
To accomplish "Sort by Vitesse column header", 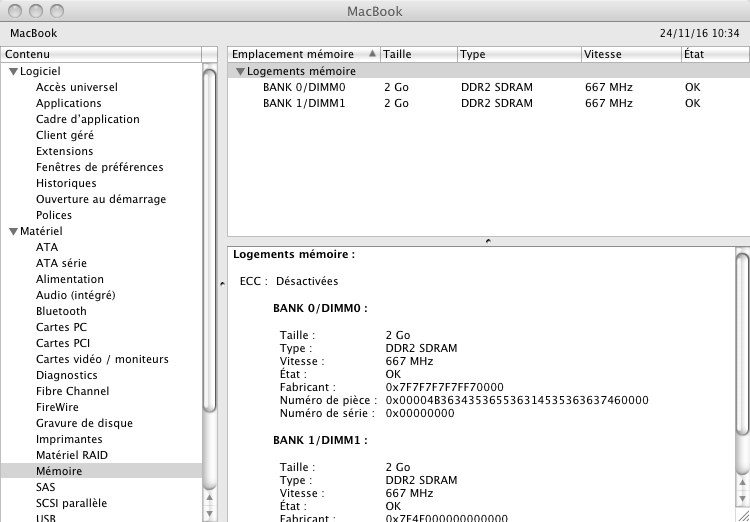I will pos(632,54).
